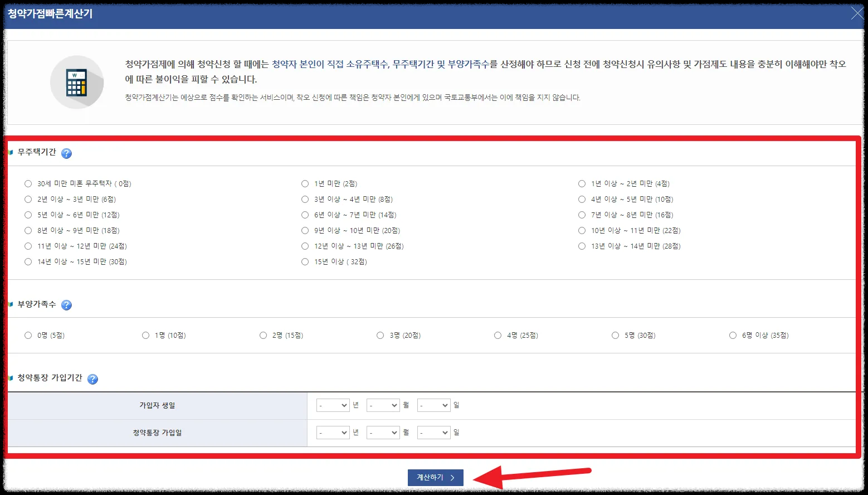Open help icon next to 부양가족수
Viewport: 868px width, 495px height.
(66, 305)
